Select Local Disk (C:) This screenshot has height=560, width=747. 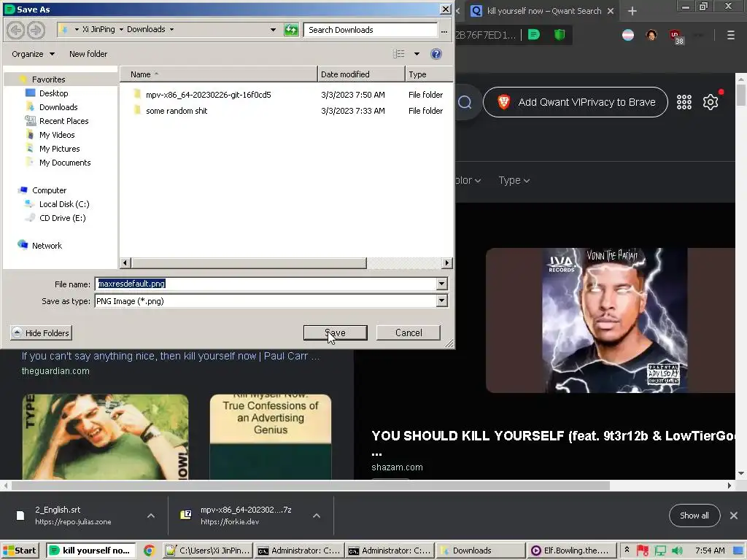tap(64, 204)
